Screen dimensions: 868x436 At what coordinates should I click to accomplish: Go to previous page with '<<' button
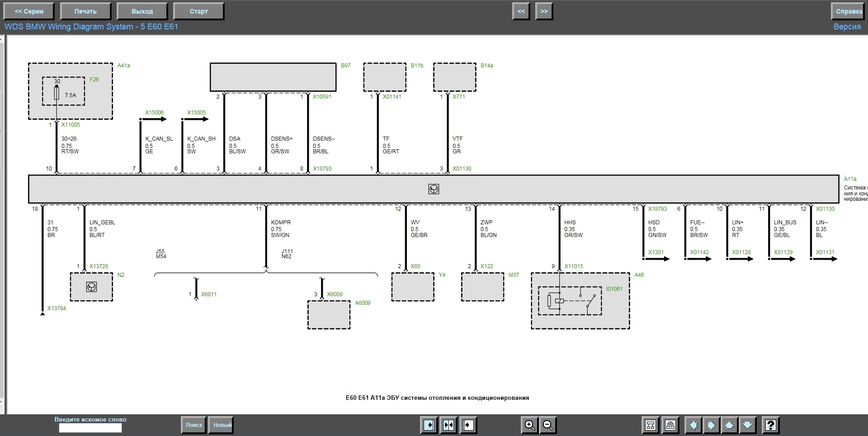[521, 11]
